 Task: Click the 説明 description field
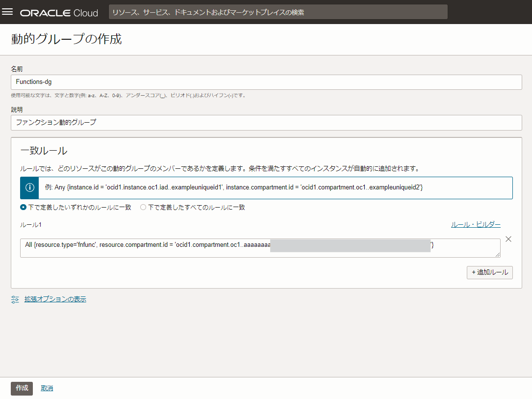click(x=266, y=123)
